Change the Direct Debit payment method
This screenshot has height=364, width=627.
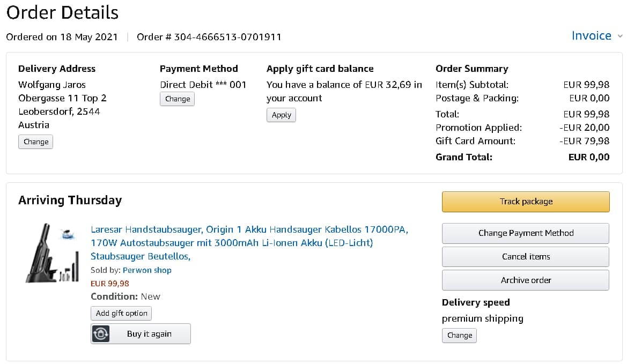click(x=178, y=99)
